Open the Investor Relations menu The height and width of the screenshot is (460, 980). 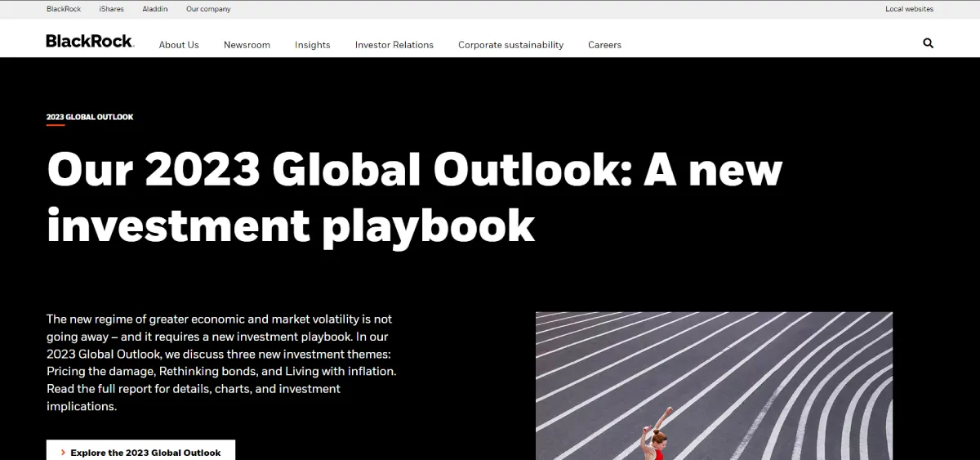click(394, 45)
